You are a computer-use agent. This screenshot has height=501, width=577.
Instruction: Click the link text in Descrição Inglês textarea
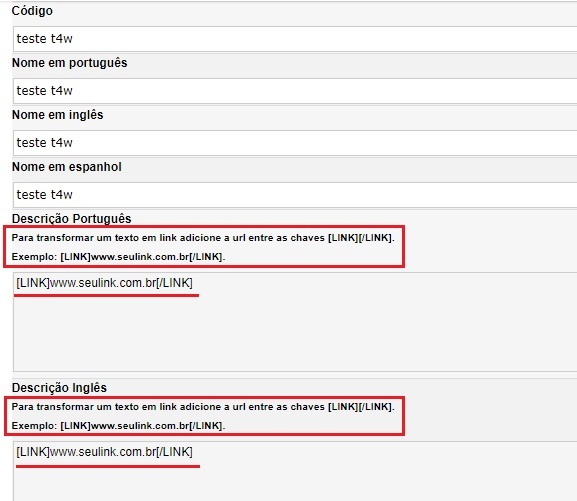pyautogui.click(x=104, y=452)
